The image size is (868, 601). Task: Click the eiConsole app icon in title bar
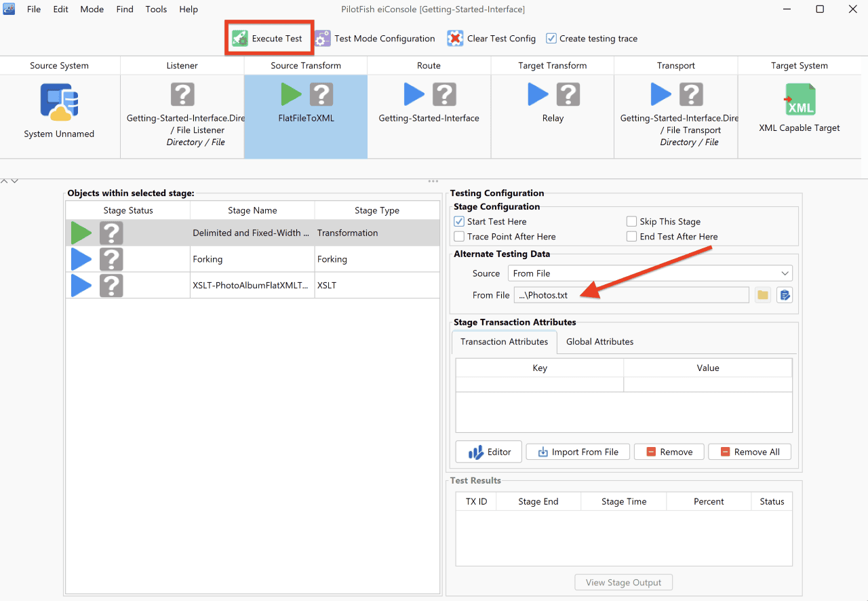click(9, 9)
